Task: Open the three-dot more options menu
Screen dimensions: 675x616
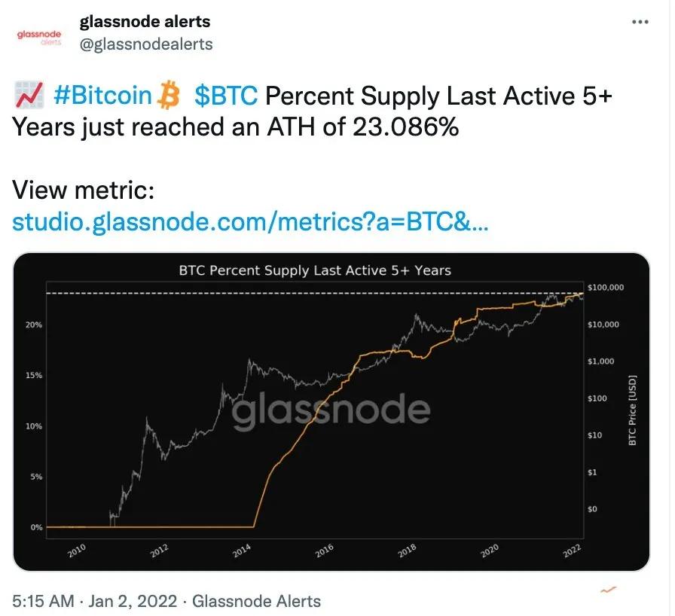Action: [640, 22]
